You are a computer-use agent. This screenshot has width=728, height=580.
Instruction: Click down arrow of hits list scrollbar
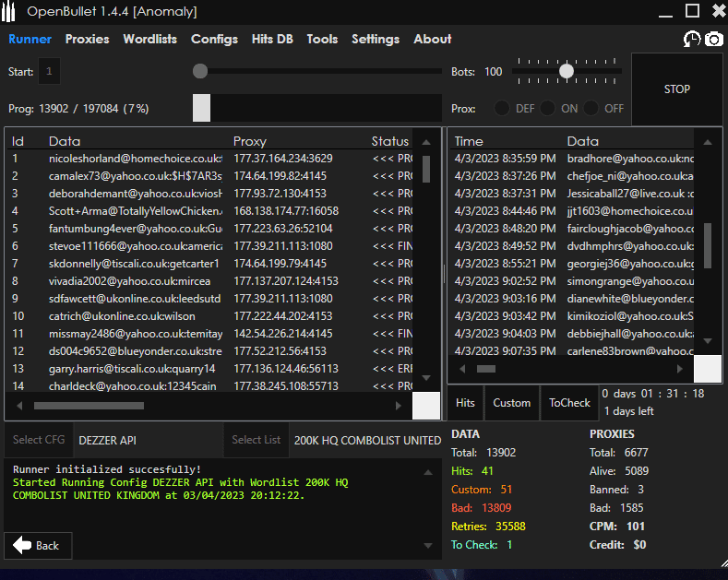[x=708, y=341]
